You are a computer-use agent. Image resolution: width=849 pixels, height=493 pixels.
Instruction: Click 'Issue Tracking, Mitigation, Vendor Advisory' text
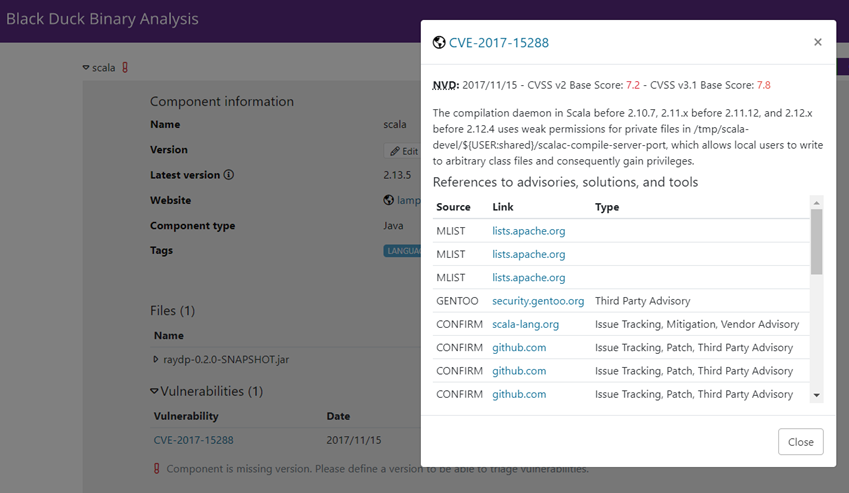tap(697, 324)
